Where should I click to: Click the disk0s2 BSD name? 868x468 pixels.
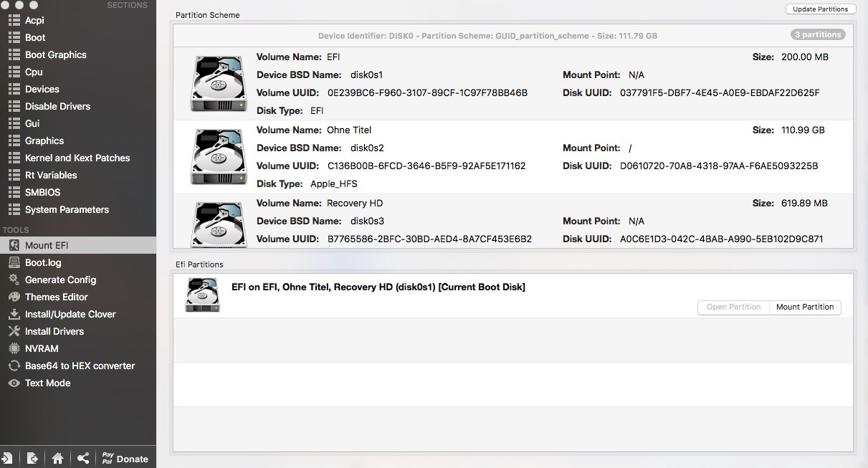(x=367, y=148)
